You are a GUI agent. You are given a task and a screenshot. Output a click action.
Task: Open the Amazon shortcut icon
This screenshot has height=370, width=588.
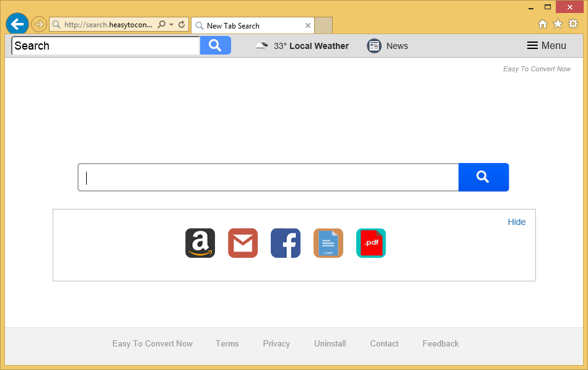[x=200, y=243]
